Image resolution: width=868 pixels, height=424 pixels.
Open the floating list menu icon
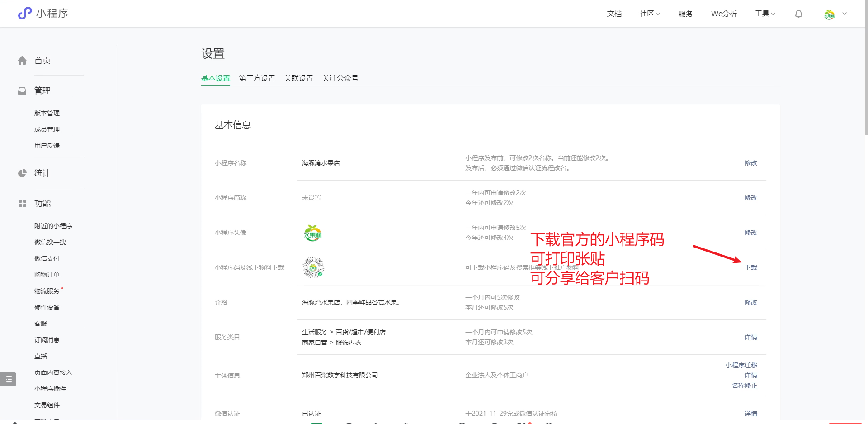click(x=8, y=379)
